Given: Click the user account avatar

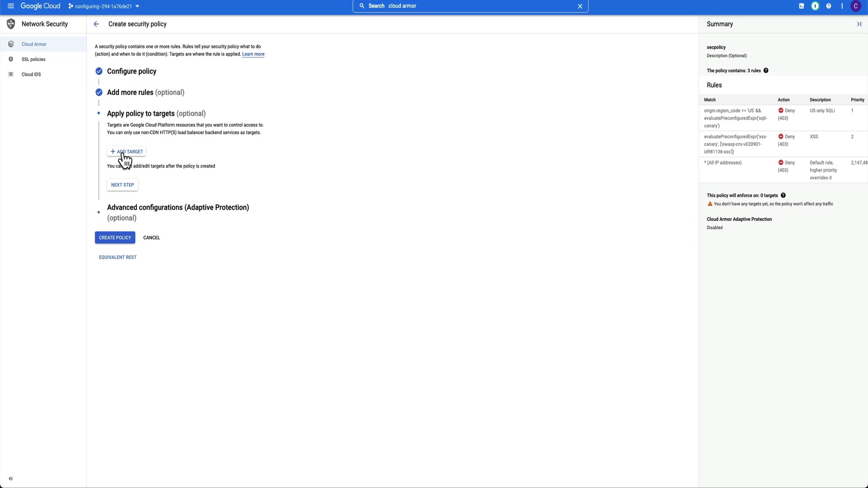Looking at the screenshot, I should tap(856, 6).
